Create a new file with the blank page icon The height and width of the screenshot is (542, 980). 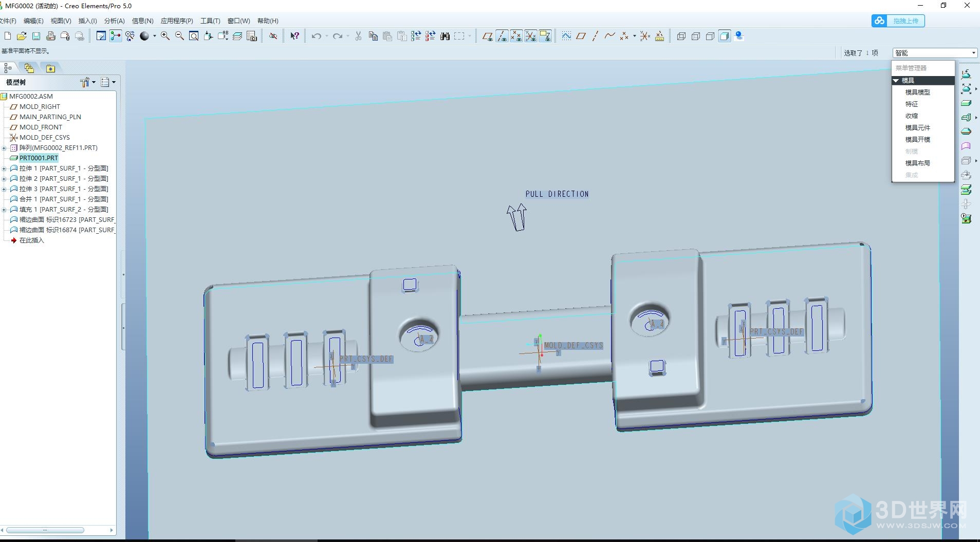(7, 36)
